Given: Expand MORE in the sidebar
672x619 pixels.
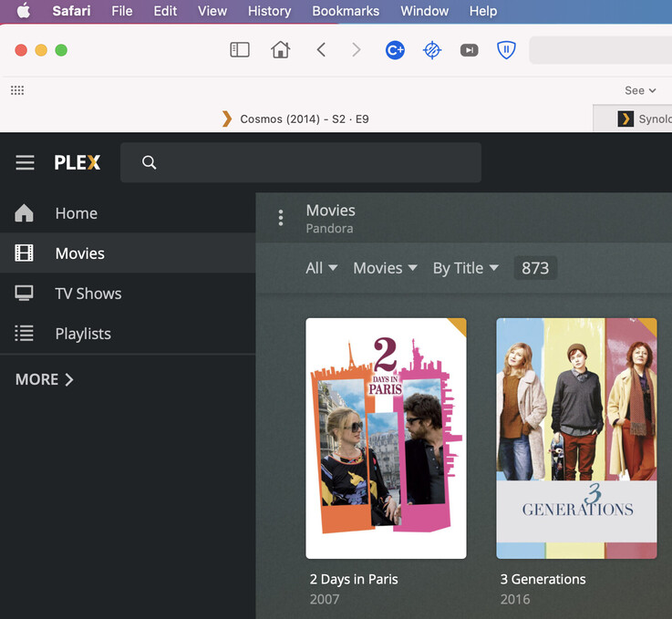Looking at the screenshot, I should coord(45,379).
